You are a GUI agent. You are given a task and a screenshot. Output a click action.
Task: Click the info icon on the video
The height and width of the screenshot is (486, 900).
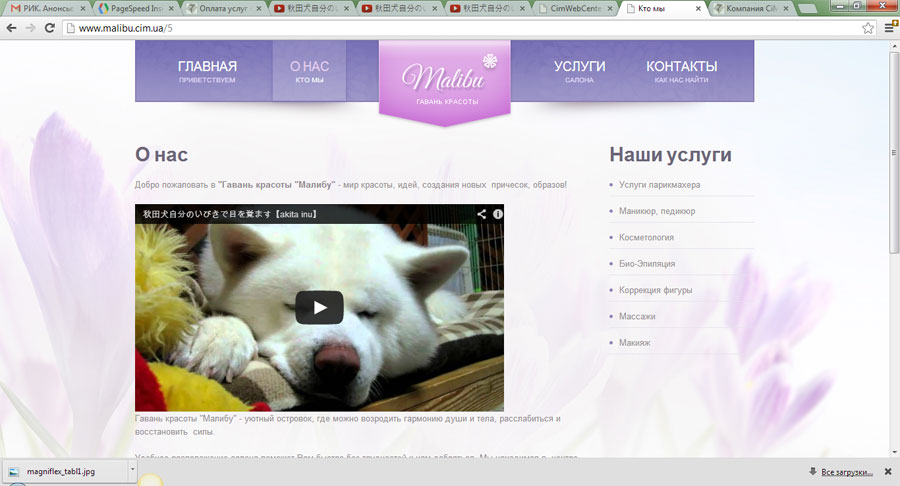tap(498, 214)
